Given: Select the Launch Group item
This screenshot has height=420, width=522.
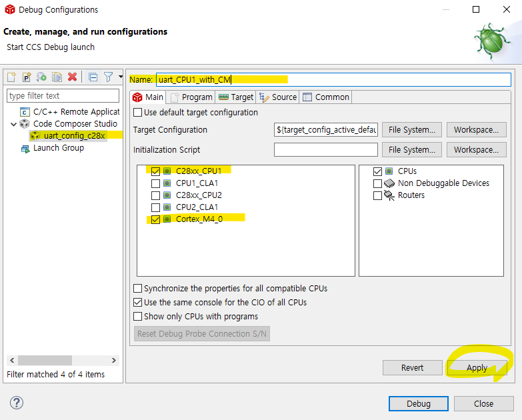Looking at the screenshot, I should [x=59, y=148].
